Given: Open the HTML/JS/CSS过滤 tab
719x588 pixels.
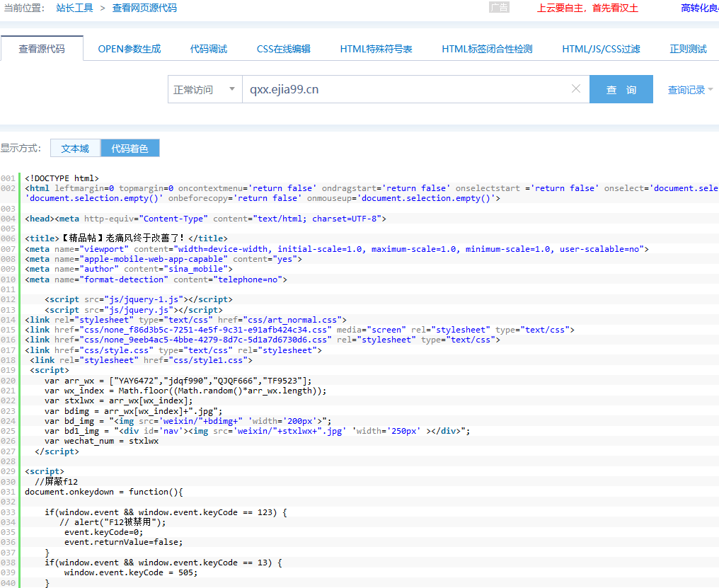Looking at the screenshot, I should [x=601, y=49].
